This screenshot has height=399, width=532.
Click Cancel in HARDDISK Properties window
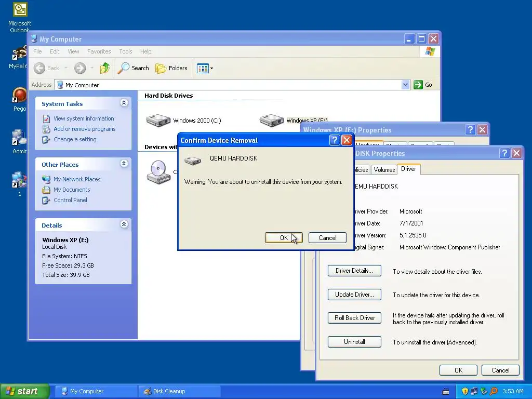point(500,370)
